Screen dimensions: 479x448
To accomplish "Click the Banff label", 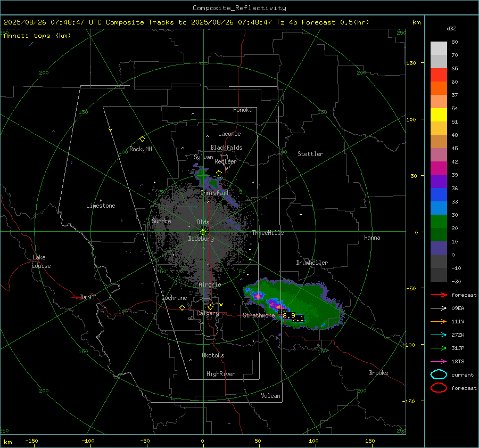I will [x=88, y=297].
